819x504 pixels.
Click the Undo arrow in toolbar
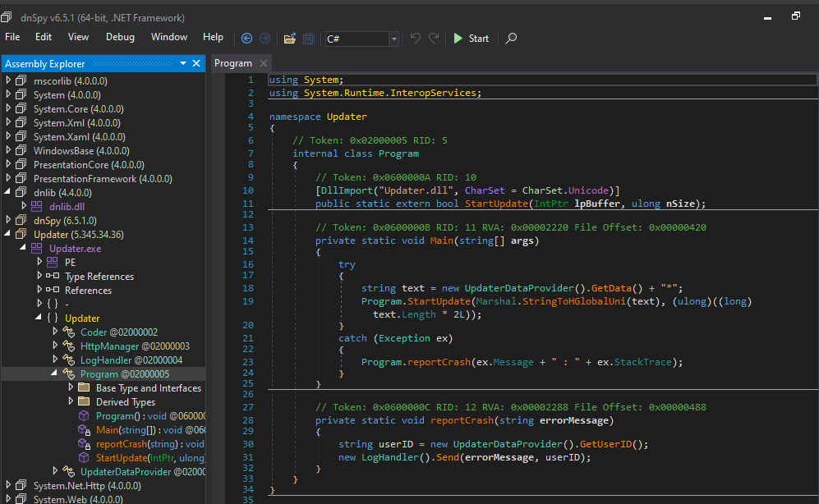[x=415, y=38]
